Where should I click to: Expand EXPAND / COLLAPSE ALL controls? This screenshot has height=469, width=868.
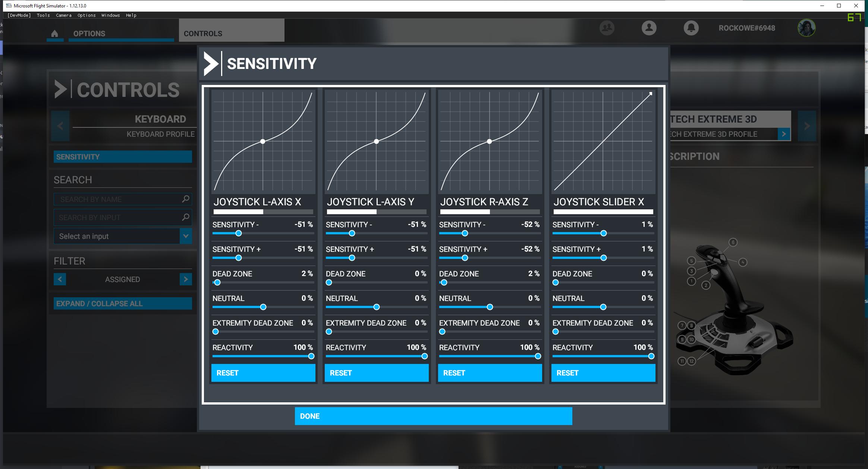point(123,303)
